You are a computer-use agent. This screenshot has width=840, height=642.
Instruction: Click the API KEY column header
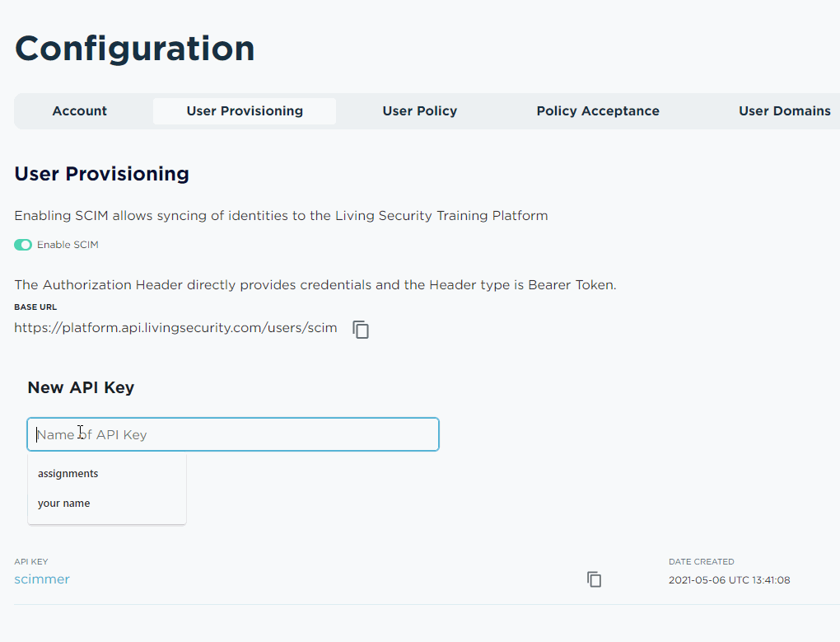31,561
